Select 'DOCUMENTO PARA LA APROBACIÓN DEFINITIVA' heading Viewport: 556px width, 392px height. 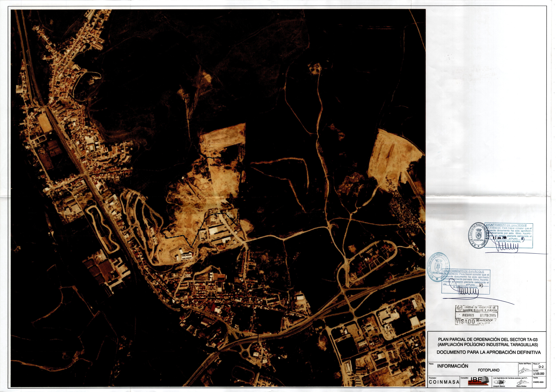489,352
